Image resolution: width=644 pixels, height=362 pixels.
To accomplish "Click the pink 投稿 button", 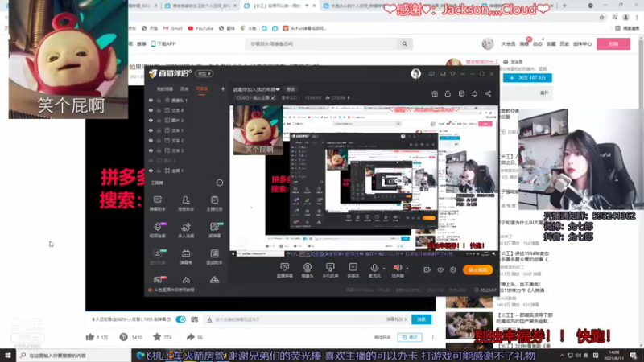I will (x=613, y=44).
